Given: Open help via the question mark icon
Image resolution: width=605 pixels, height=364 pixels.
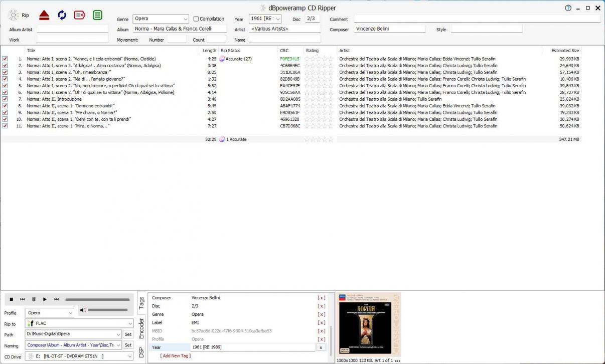Looking at the screenshot, I should (568, 8).
